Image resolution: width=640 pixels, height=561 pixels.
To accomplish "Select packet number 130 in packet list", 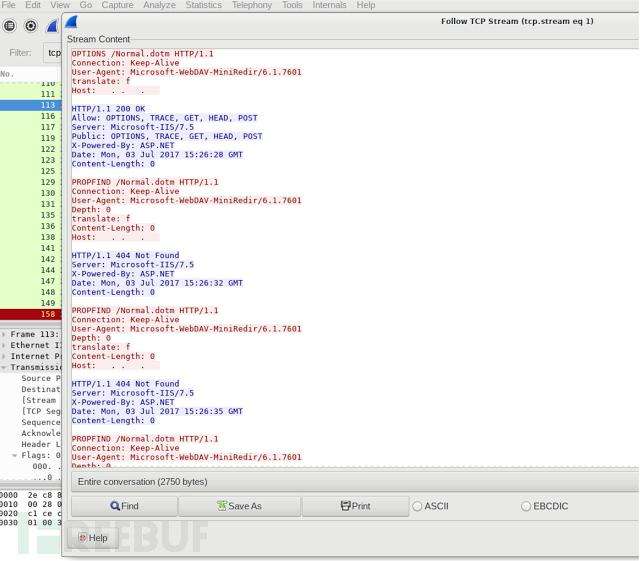I will pyautogui.click(x=31, y=193).
